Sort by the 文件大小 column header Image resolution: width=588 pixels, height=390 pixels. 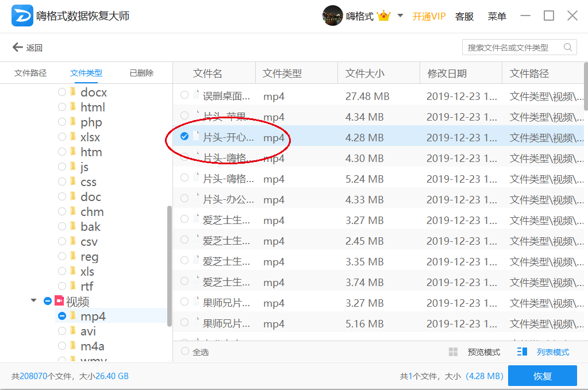(x=364, y=74)
